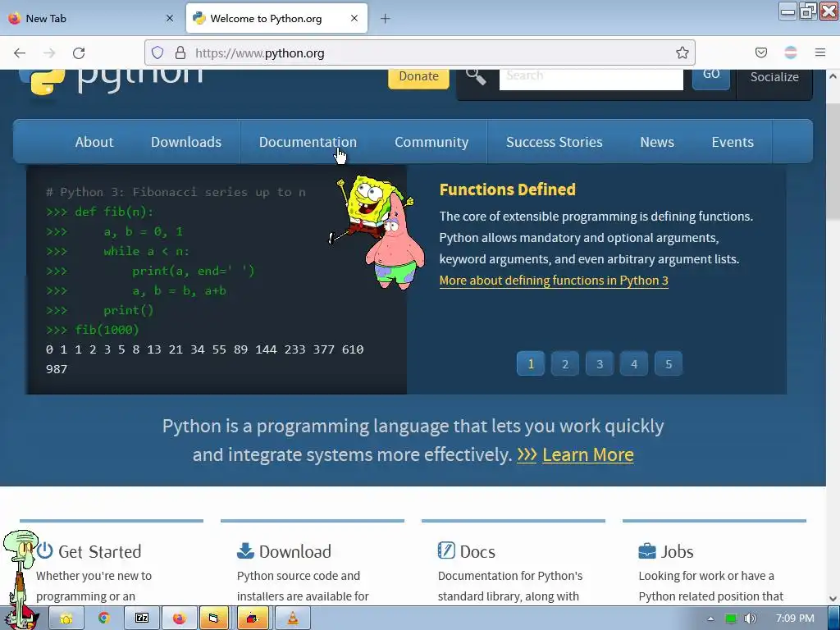Click the Docs section pencil icon
Viewport: 840px width, 630px height.
[446, 550]
